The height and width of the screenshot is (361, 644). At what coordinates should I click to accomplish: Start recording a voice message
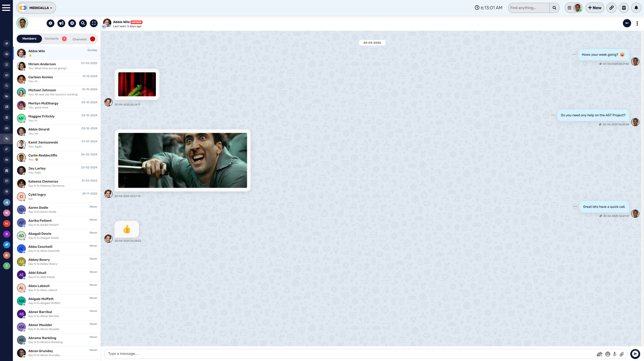click(615, 354)
